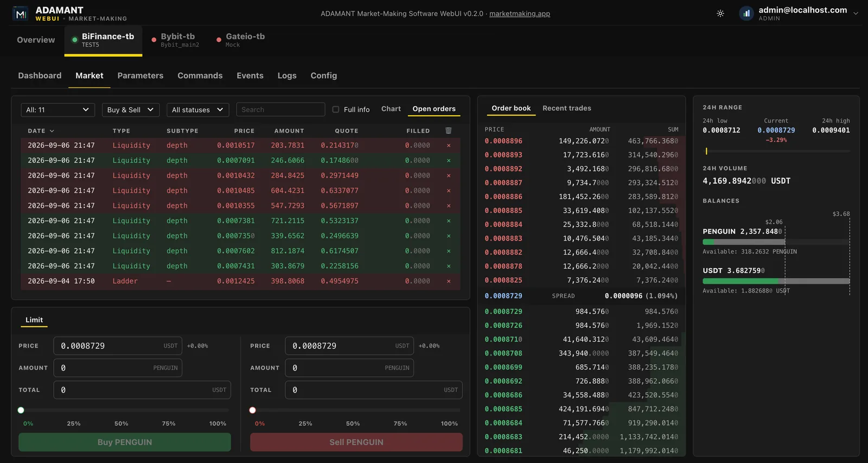Go to the Parameters tab
This screenshot has width=868, height=463.
point(141,75)
